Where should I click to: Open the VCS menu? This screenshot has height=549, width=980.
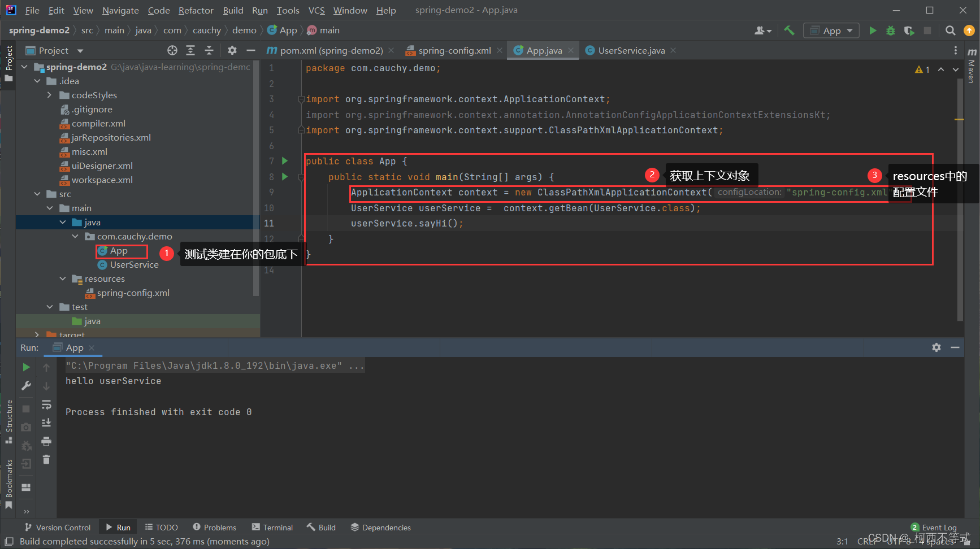[x=316, y=10]
